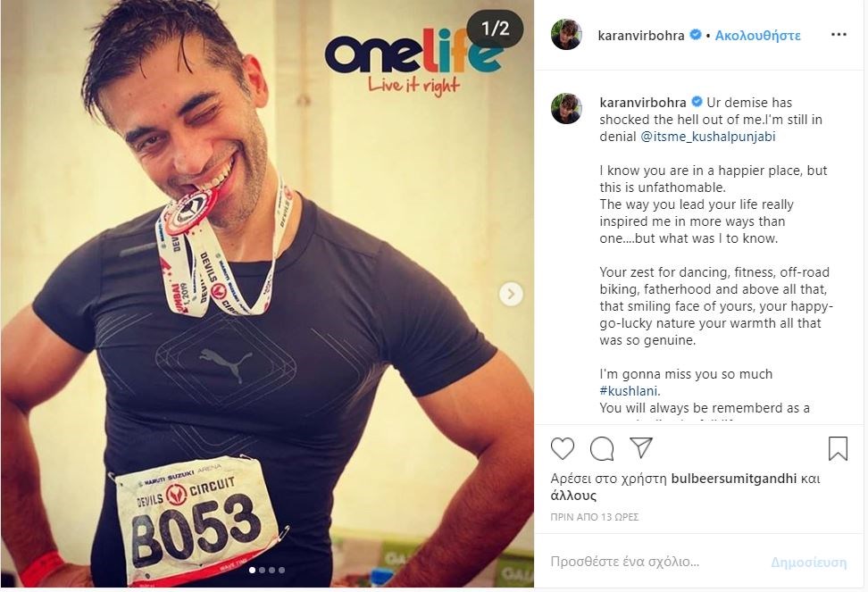Click the verified badge beside header username
This screenshot has height=592, width=868.
(x=696, y=35)
